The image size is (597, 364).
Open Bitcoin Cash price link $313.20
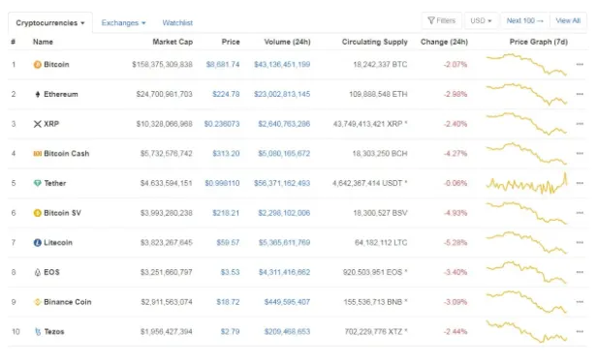tap(226, 153)
